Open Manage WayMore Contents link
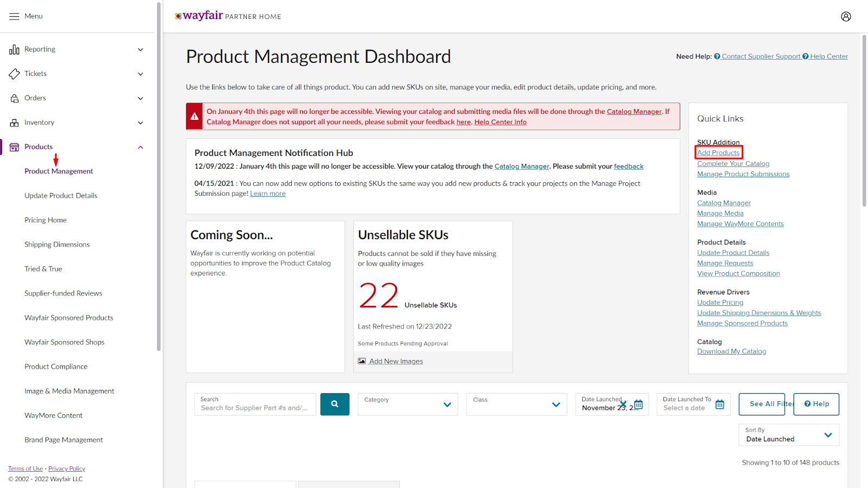Screen dimensions: 868x488 tap(741, 224)
